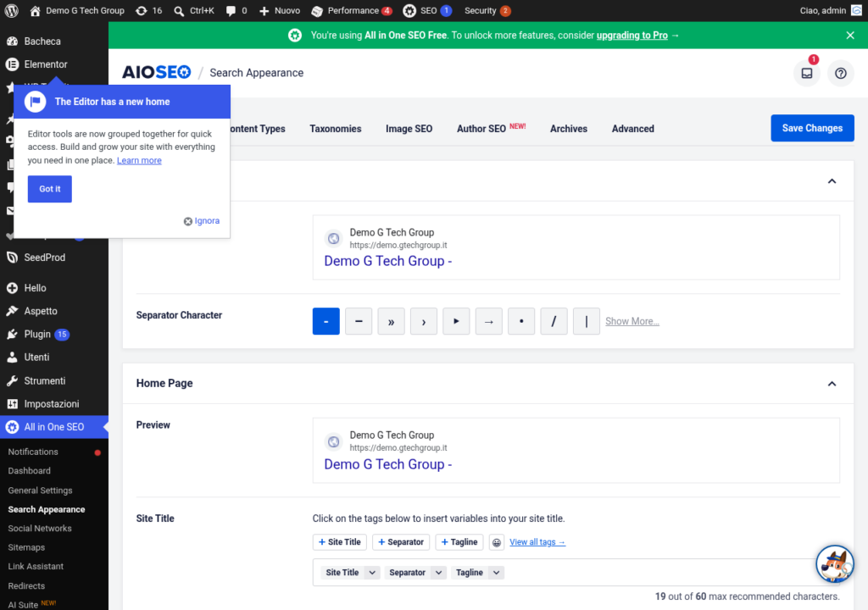The height and width of the screenshot is (610, 868).
Task: Switch to Archives tab
Action: click(x=569, y=129)
